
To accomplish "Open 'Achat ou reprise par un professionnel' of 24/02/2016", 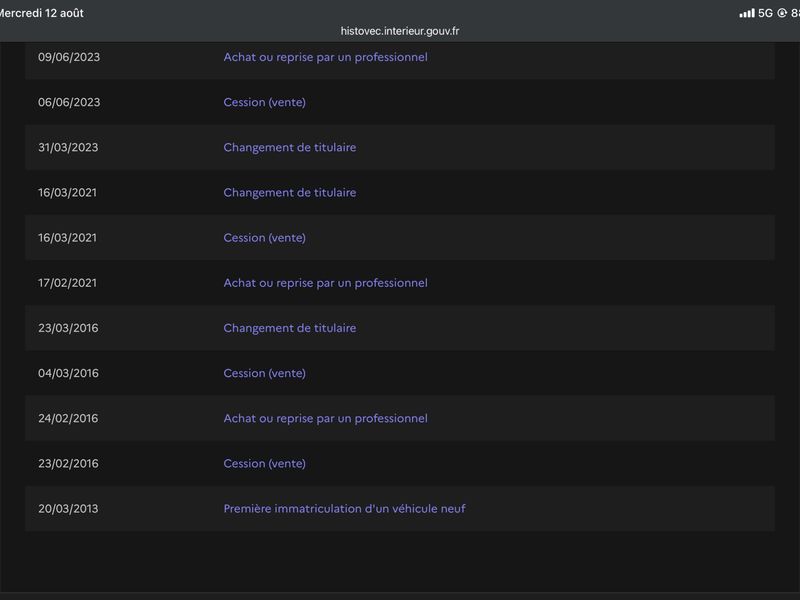I will 326,418.
